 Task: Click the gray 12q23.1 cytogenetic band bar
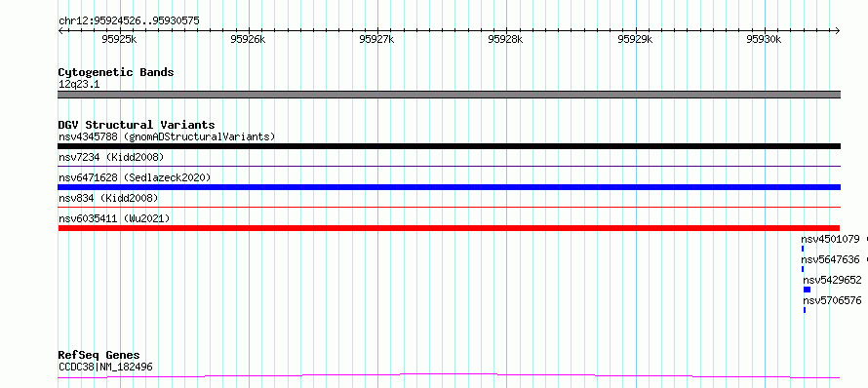[x=449, y=95]
